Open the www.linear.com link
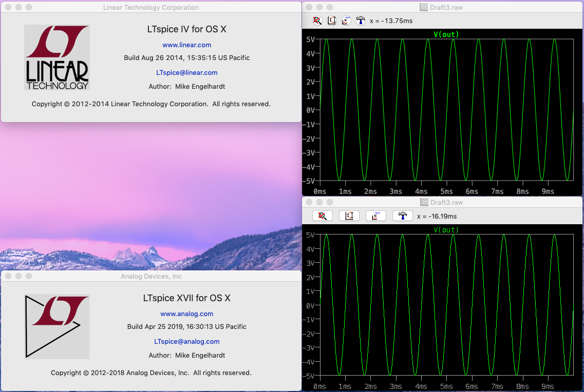 click(x=186, y=45)
